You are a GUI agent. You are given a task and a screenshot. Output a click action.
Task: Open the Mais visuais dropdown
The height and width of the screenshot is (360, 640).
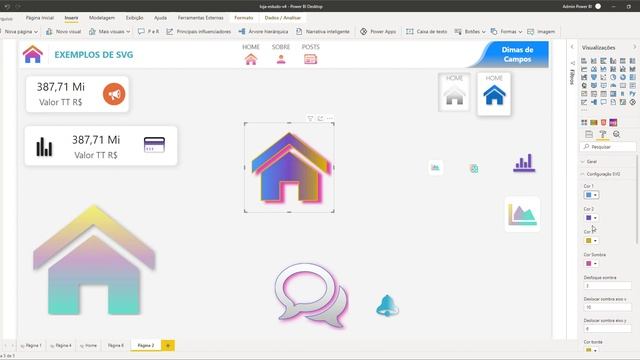(x=109, y=31)
